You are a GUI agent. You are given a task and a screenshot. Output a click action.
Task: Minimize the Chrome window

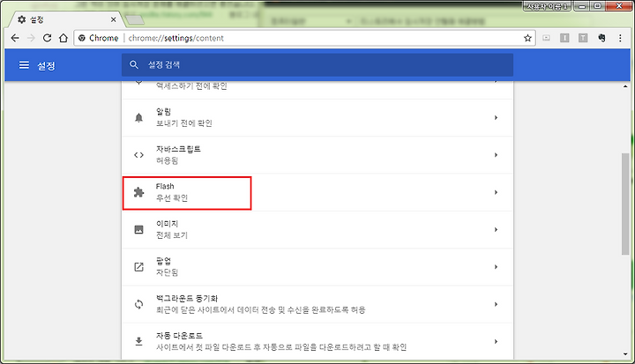tap(581, 6)
